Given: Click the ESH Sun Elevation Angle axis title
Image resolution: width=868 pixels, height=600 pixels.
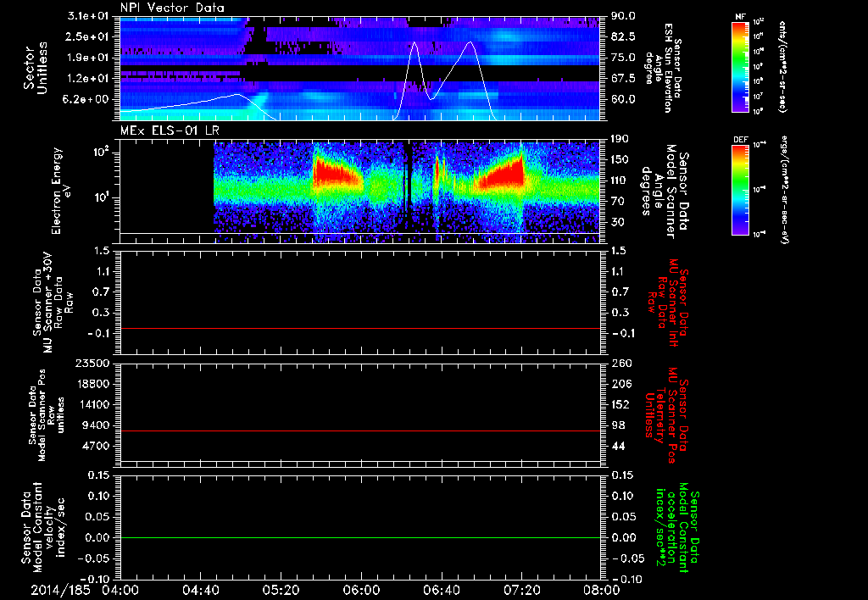Looking at the screenshot, I should point(663,68).
